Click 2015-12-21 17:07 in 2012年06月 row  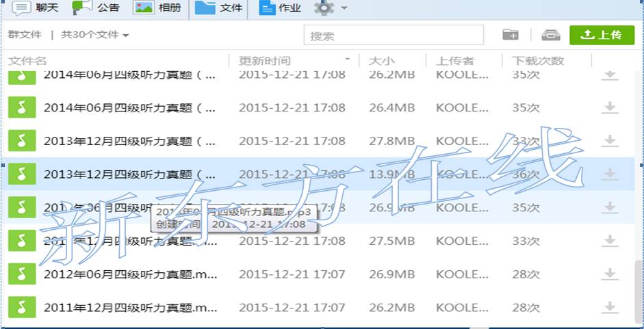tap(292, 274)
